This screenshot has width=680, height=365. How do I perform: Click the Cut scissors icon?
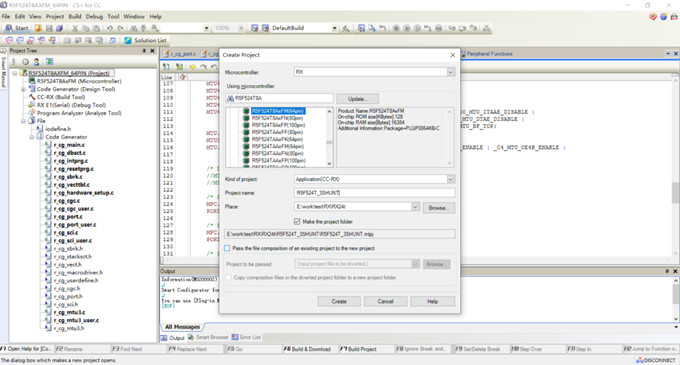tap(75, 28)
